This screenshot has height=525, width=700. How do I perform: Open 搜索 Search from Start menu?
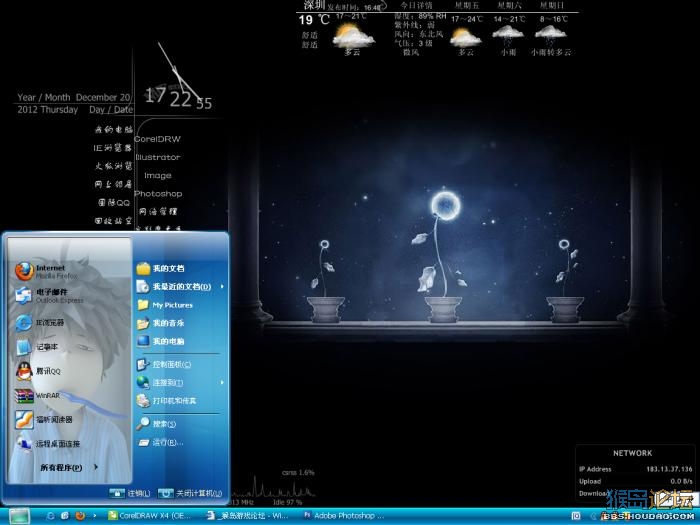pos(156,424)
